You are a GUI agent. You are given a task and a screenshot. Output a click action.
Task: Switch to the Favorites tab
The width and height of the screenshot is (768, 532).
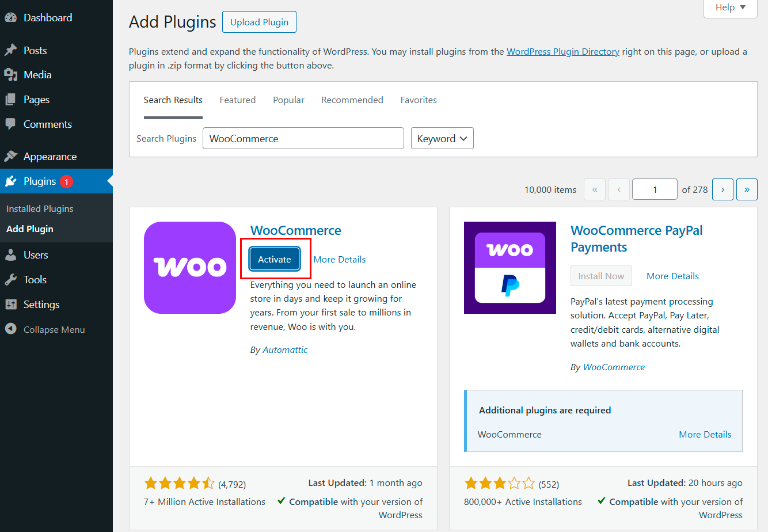click(x=419, y=100)
